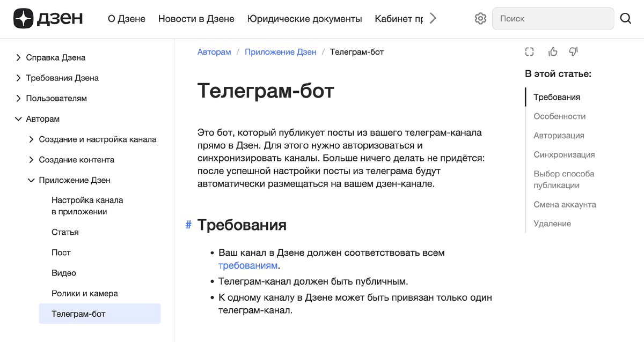Open the требованиям link in text

point(248,265)
